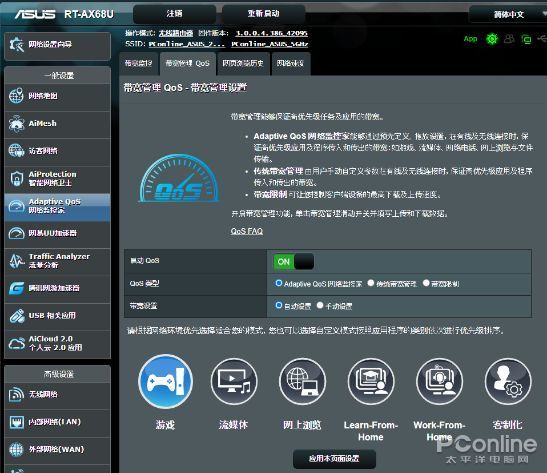Click the USB status icon
Viewport: 547px width, 473px height.
click(542, 38)
